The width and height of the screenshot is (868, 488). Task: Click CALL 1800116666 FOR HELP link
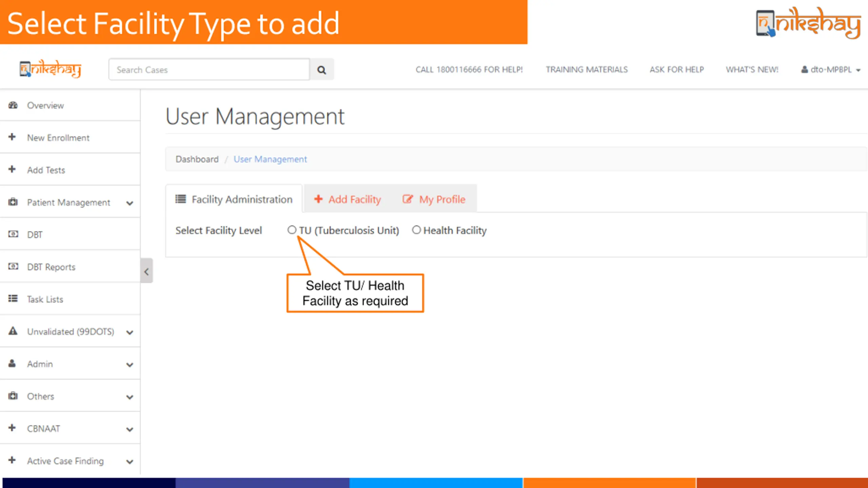[469, 69]
